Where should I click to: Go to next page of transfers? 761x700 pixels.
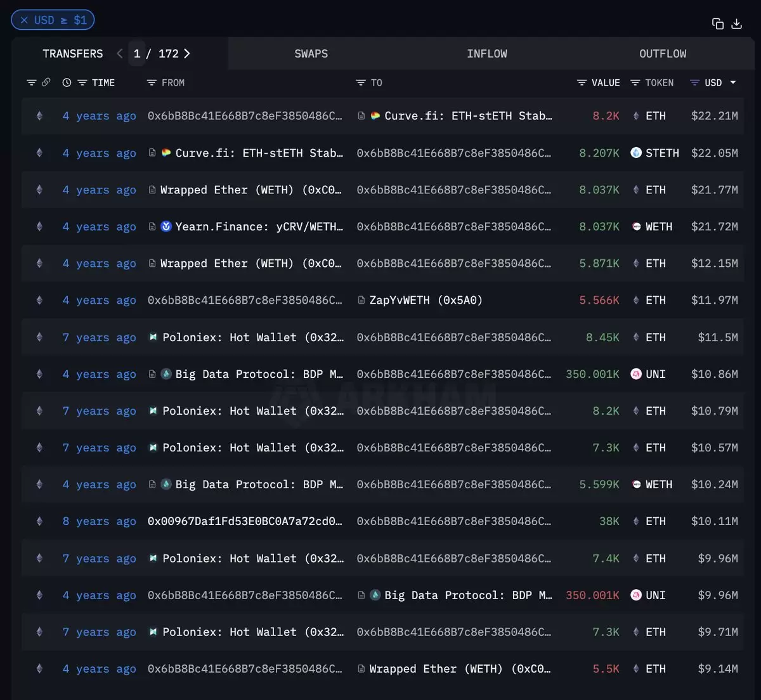coord(186,54)
